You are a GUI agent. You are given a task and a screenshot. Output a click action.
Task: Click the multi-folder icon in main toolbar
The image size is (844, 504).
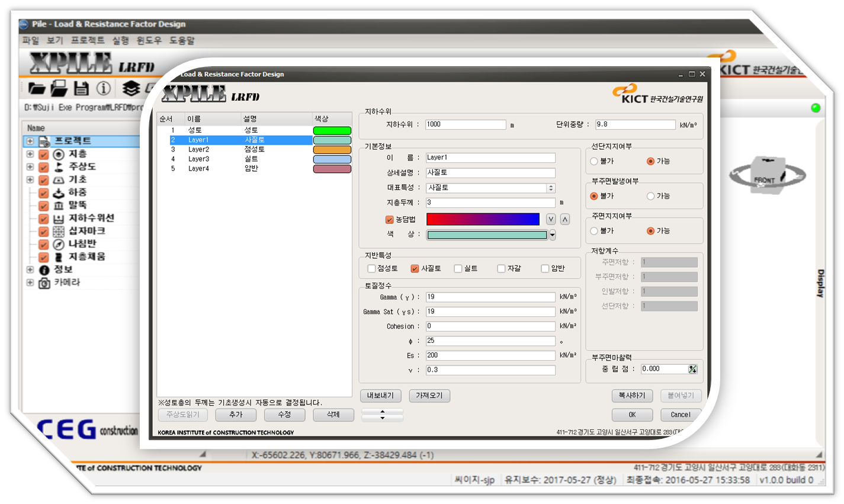59,89
